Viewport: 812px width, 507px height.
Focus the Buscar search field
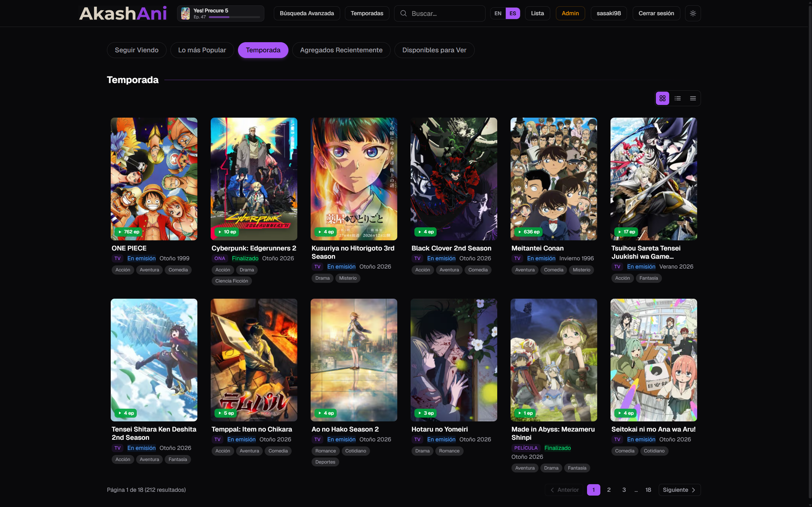point(439,13)
